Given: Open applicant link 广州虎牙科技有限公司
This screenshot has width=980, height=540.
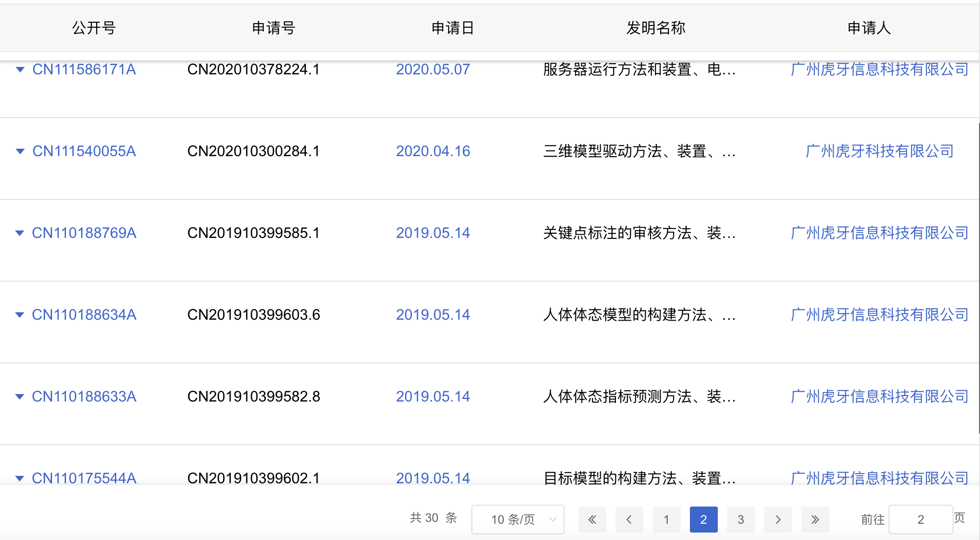Looking at the screenshot, I should [x=879, y=151].
